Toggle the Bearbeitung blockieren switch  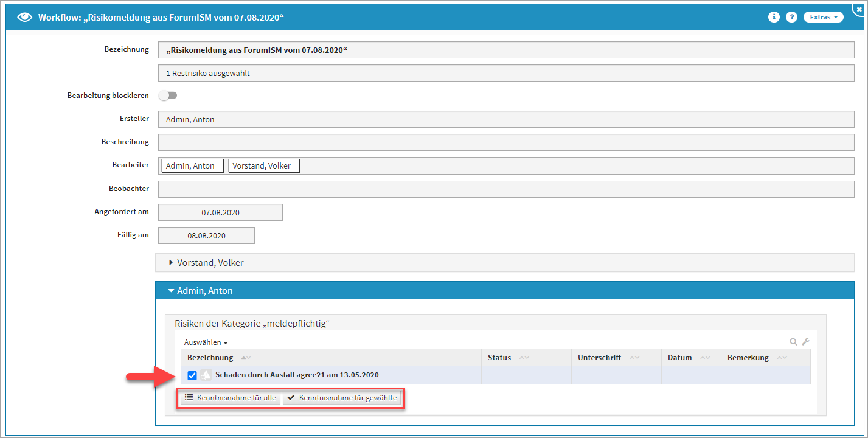pos(168,96)
